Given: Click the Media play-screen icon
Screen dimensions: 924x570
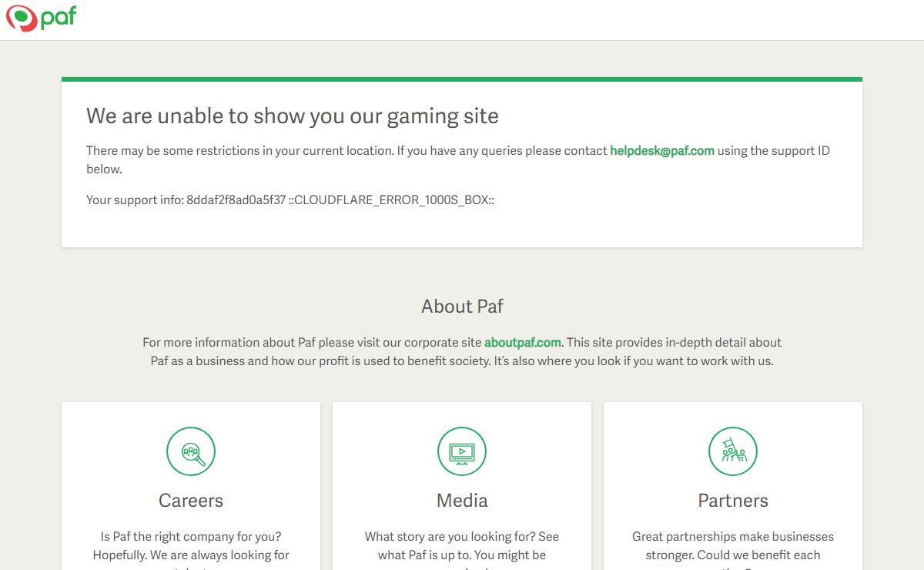Looking at the screenshot, I should click(x=462, y=451).
